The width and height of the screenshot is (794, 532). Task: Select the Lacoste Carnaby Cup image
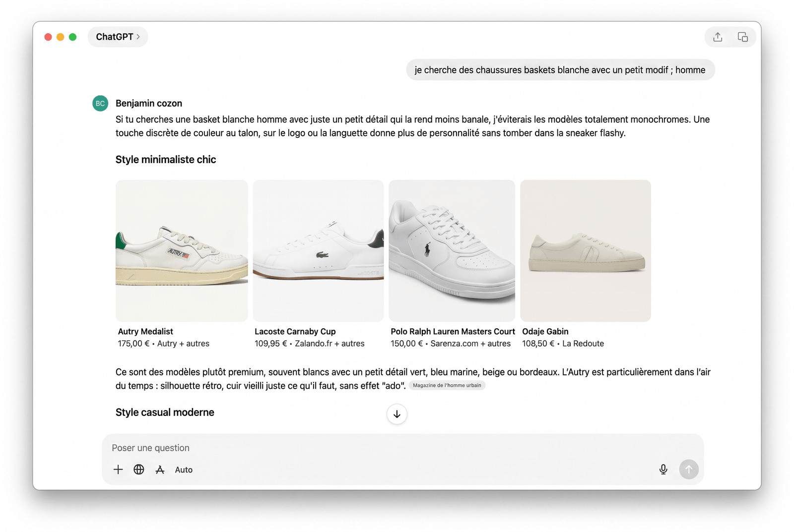coord(318,251)
